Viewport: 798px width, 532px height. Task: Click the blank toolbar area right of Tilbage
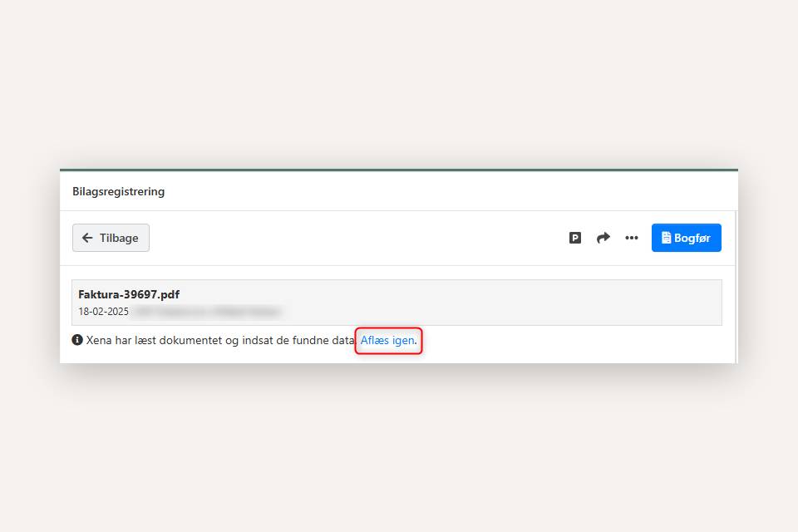(357, 238)
